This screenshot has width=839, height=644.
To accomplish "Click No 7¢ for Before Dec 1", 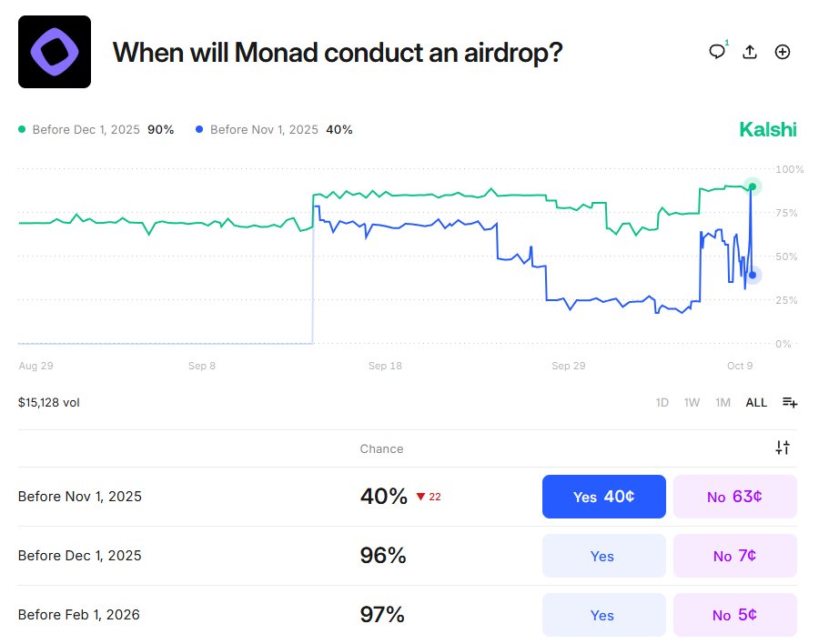I will [x=734, y=556].
